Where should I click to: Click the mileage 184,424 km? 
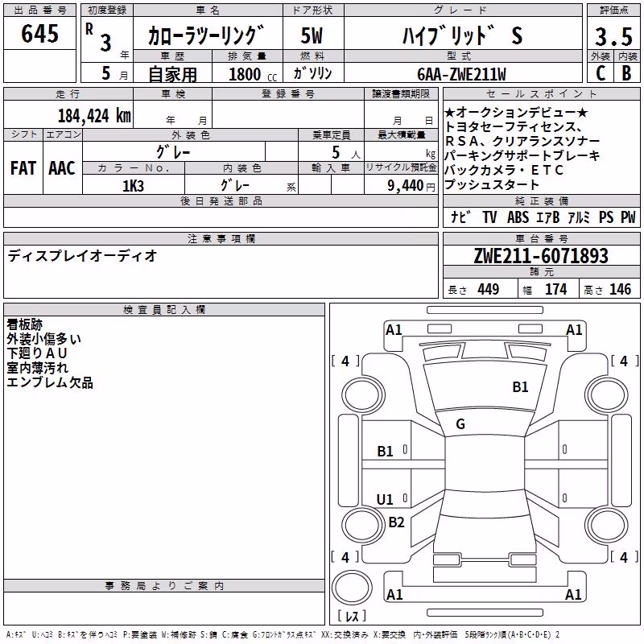click(94, 116)
